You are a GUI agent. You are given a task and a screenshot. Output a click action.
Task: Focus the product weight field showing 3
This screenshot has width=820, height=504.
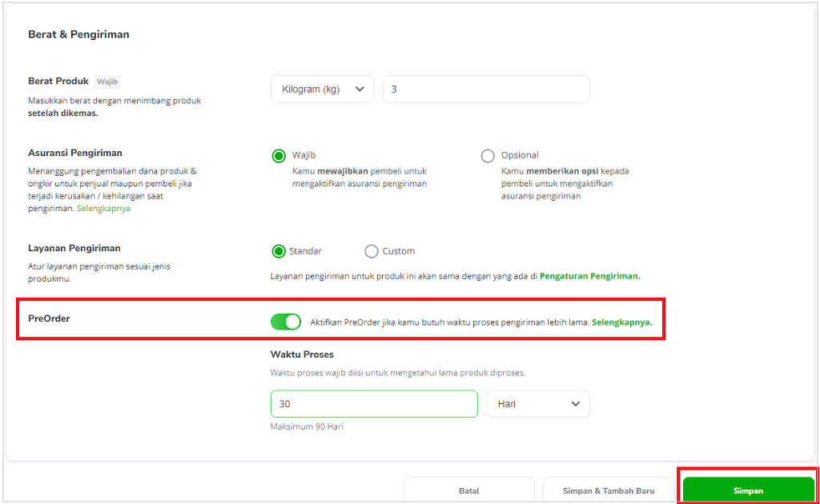click(x=486, y=90)
